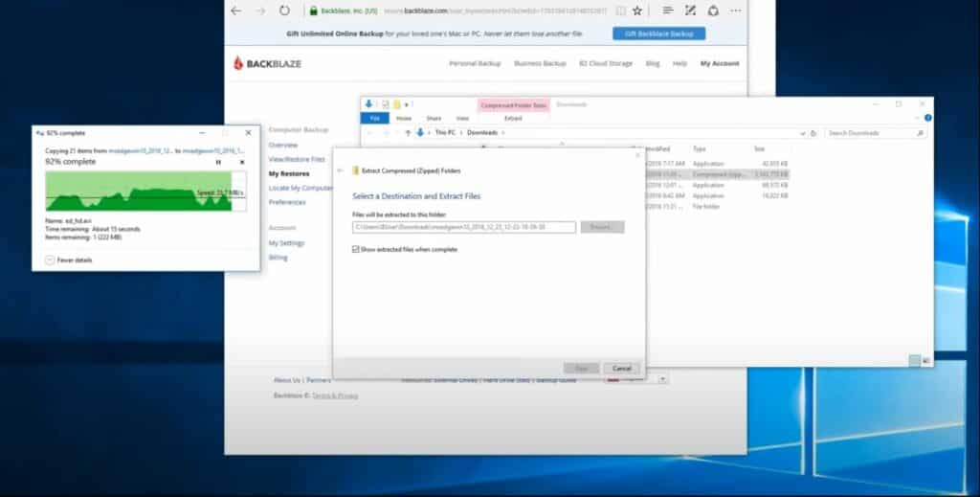Go back in the Extract wizard
Screen dimensions: 980x497
(340, 170)
